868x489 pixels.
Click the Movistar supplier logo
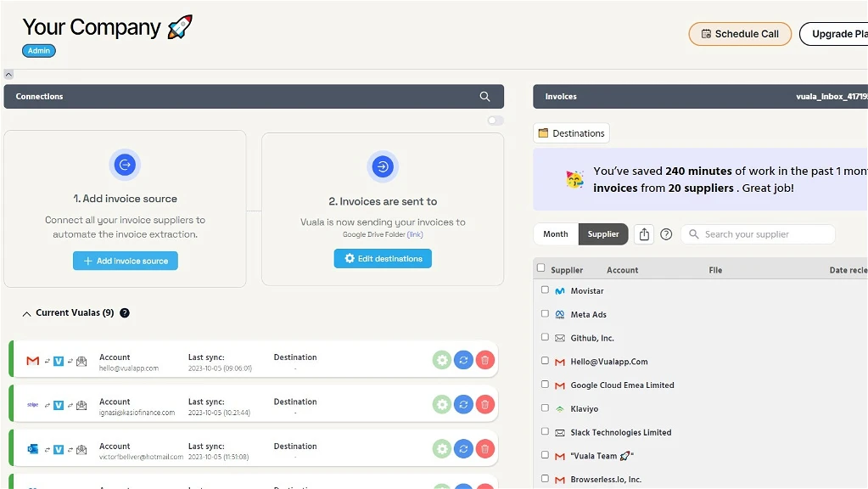click(560, 290)
